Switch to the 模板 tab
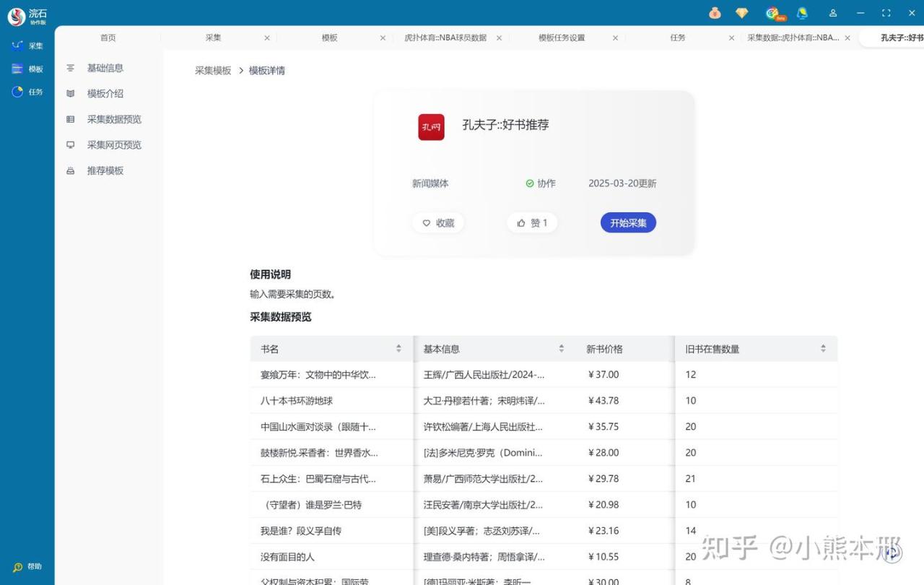The height and width of the screenshot is (585, 924). click(329, 38)
